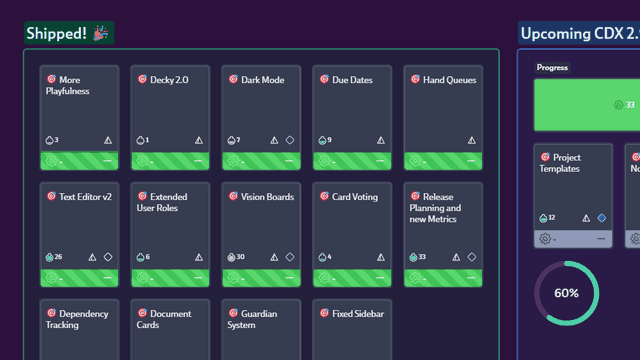Viewport: 640px width, 360px height.
Task: Open the Dependency Tracking card
Action: click(80, 330)
